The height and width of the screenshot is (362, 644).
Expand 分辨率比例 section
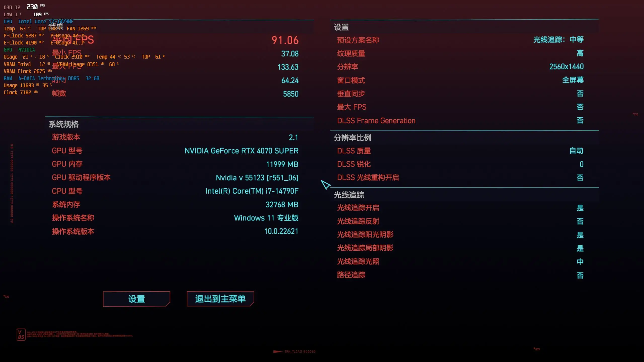pos(352,138)
